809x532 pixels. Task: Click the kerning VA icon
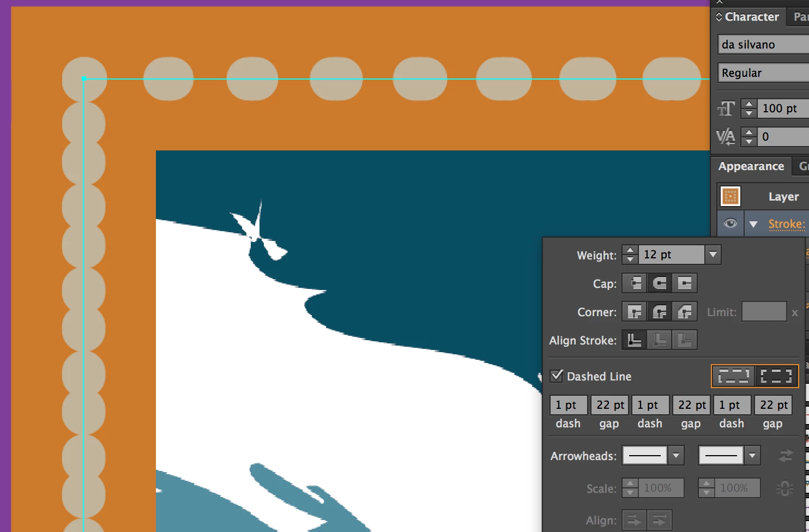click(726, 136)
